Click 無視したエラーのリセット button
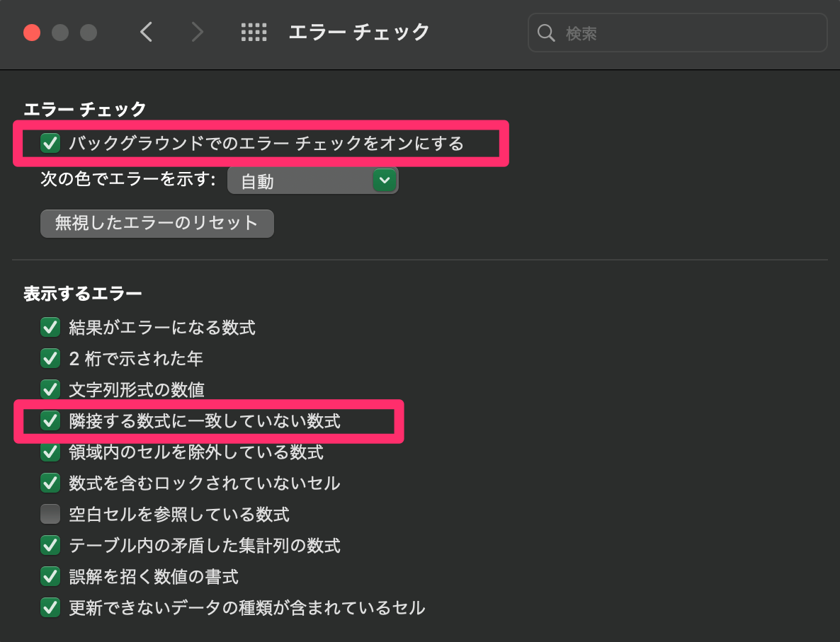This screenshot has height=642, width=840. [x=157, y=223]
